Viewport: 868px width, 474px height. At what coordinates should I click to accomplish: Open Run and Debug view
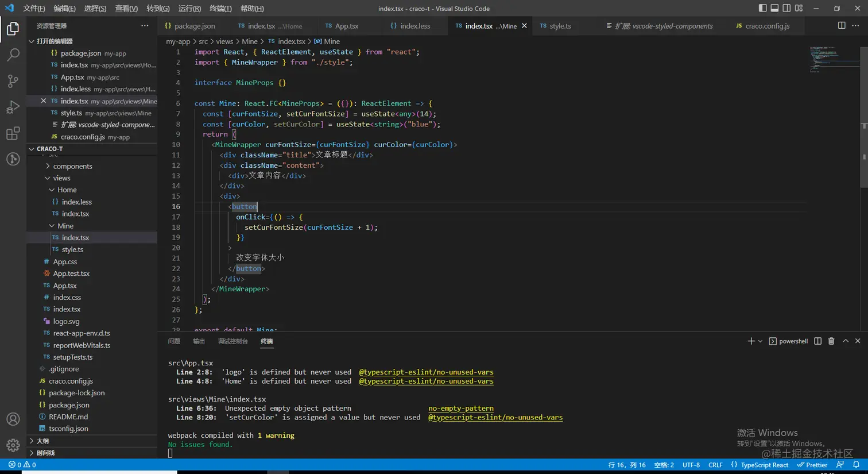pyautogui.click(x=13, y=107)
